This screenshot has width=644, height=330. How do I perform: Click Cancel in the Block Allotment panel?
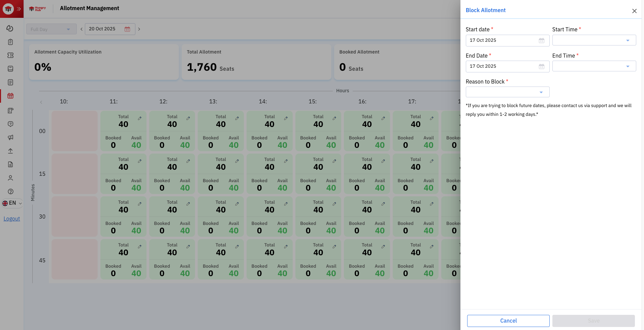(508, 321)
